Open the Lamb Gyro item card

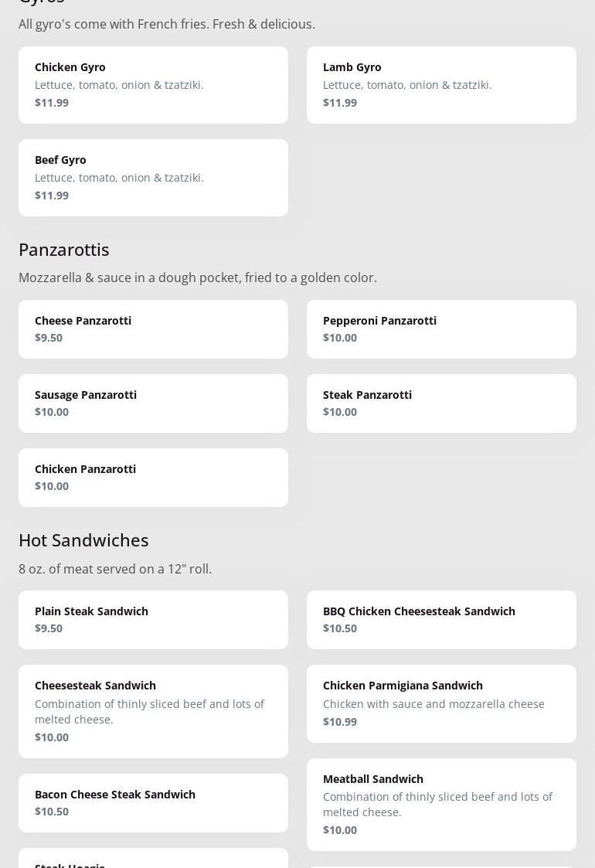(441, 84)
